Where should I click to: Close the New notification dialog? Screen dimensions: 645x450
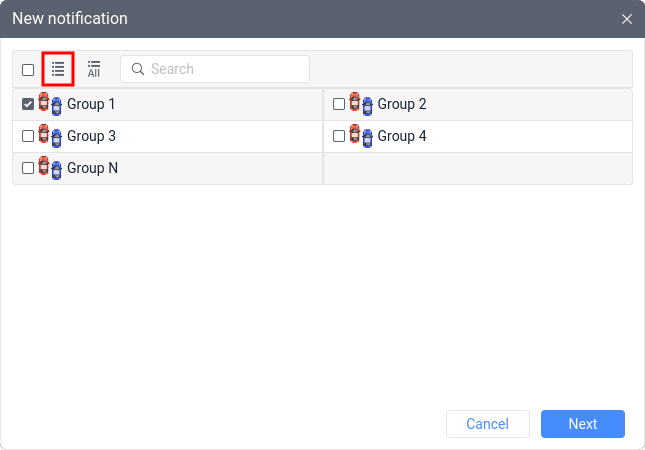coord(627,19)
